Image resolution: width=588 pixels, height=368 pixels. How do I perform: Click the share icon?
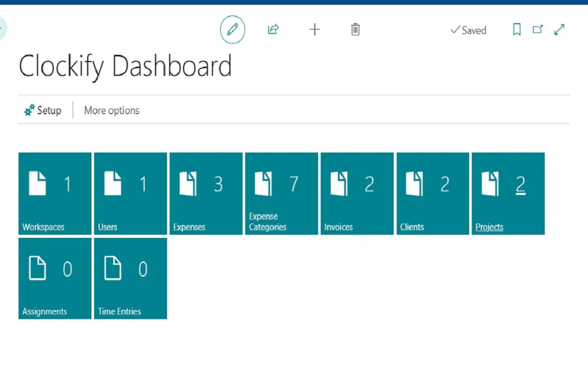point(273,29)
